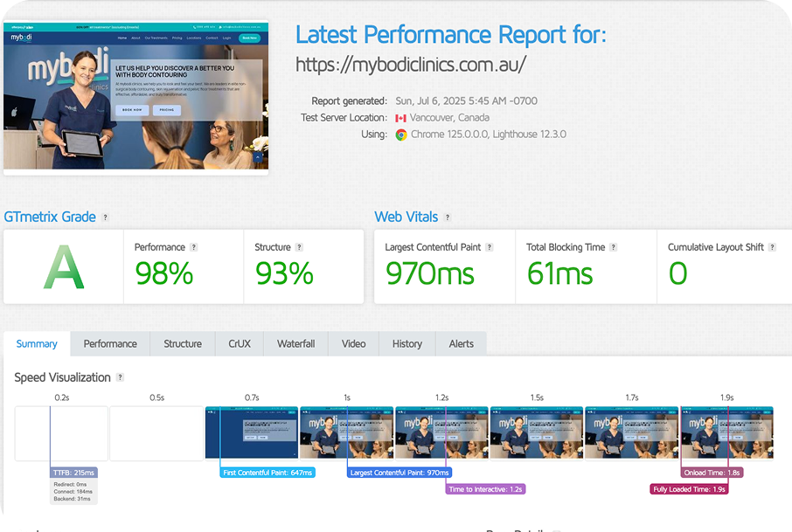The image size is (792, 532).
Task: Click the "GTmetrix Grade" heading
Action: click(50, 217)
